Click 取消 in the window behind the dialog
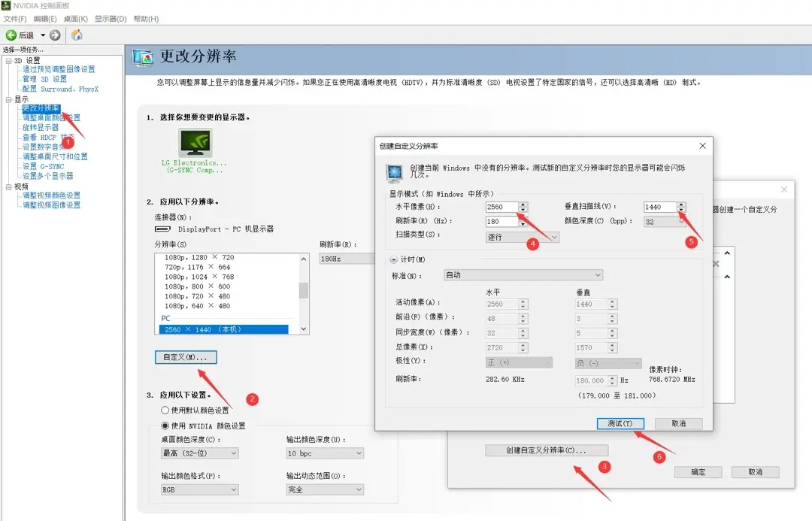812x521 pixels. pyautogui.click(x=755, y=472)
